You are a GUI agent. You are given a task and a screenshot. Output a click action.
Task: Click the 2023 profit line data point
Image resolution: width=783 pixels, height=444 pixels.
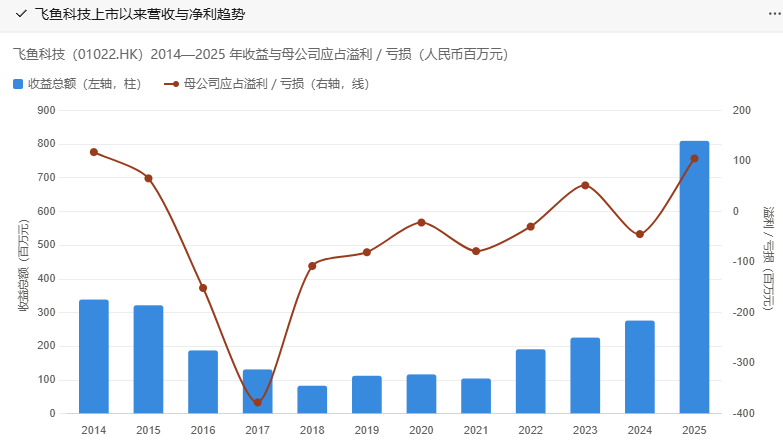pos(585,185)
